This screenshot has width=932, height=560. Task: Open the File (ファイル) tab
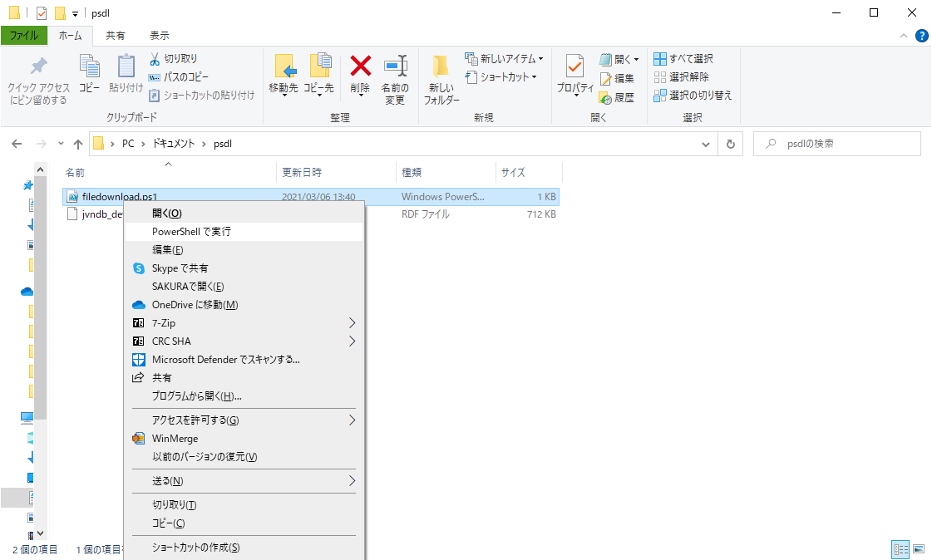tap(24, 36)
